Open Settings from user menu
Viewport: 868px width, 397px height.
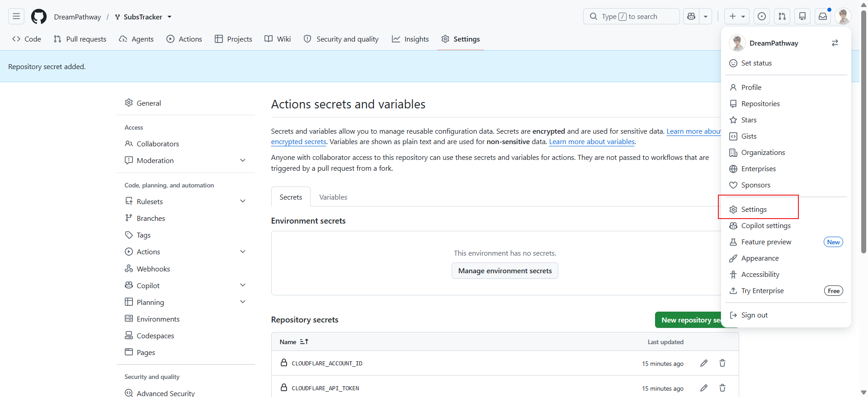786,210
